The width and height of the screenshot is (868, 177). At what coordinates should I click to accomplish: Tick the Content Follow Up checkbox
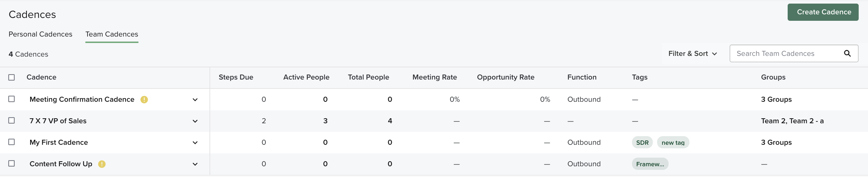[11, 163]
